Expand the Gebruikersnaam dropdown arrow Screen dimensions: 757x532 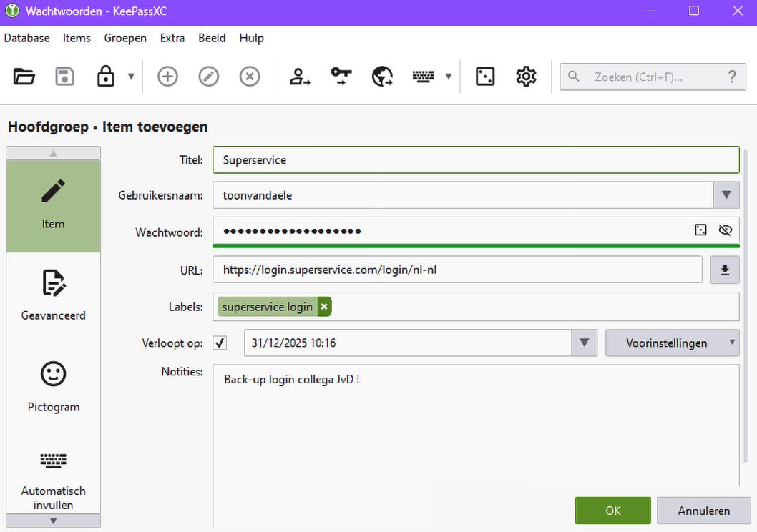pos(726,195)
